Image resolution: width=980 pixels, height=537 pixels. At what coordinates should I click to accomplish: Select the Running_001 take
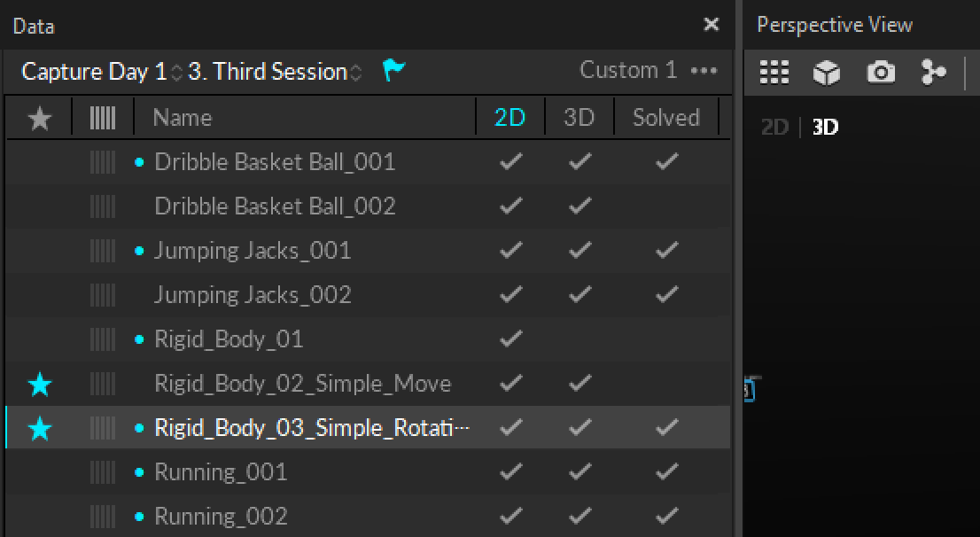tap(221, 472)
